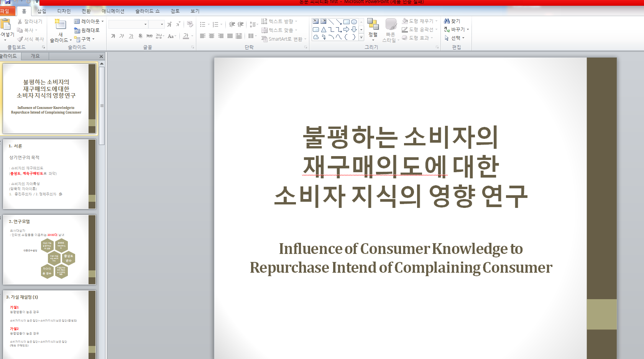
Task: Toggle strikethrough formatting
Action: (149, 35)
